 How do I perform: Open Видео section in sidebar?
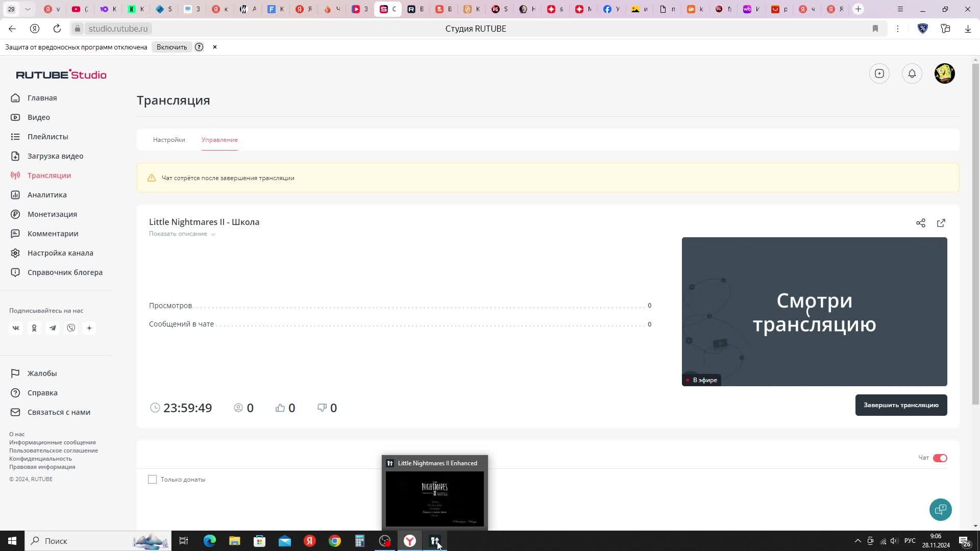tap(39, 117)
